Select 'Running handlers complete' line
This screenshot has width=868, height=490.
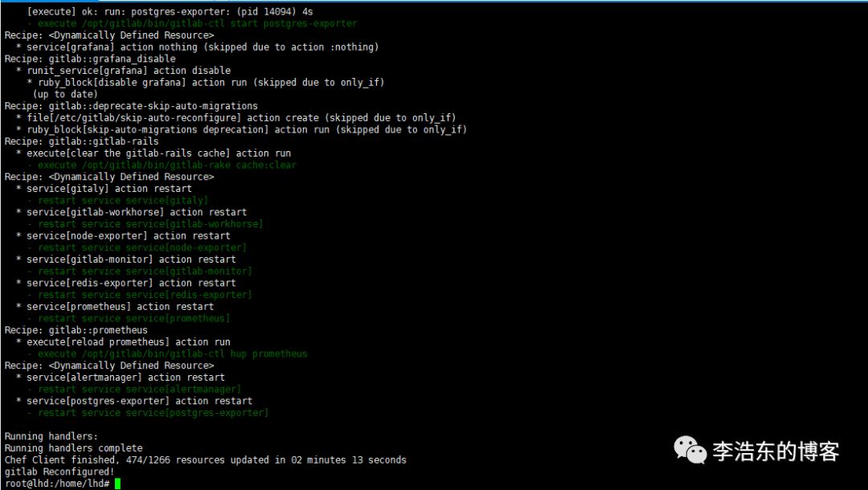pyautogui.click(x=73, y=448)
